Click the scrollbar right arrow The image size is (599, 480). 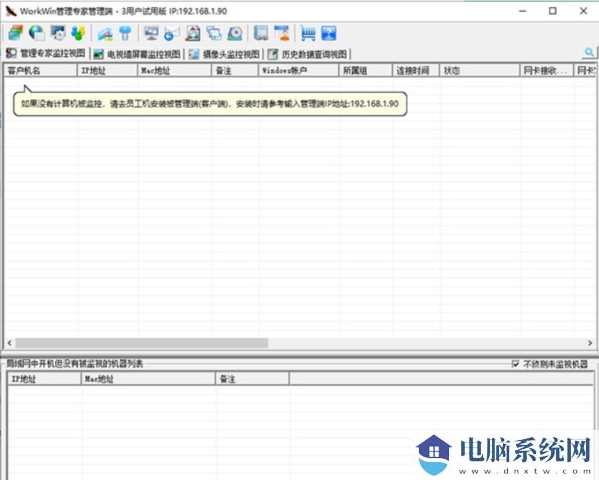coord(590,343)
